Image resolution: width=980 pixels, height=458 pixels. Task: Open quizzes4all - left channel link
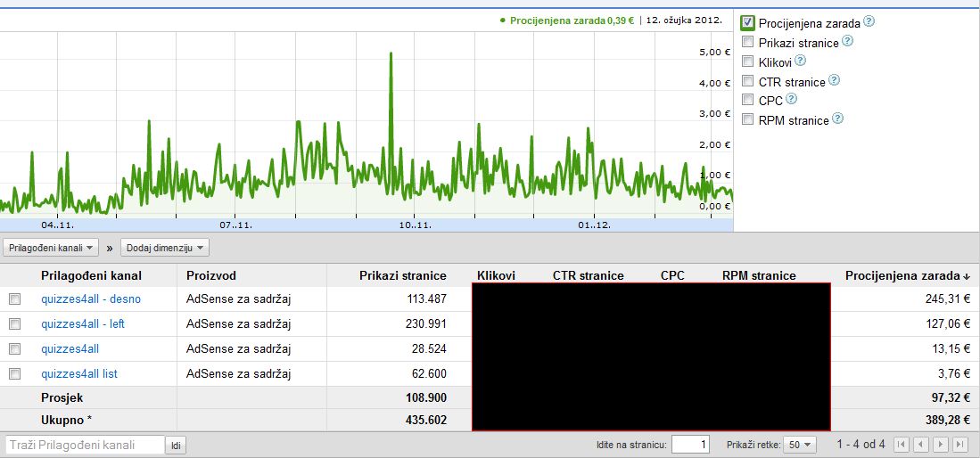83,324
